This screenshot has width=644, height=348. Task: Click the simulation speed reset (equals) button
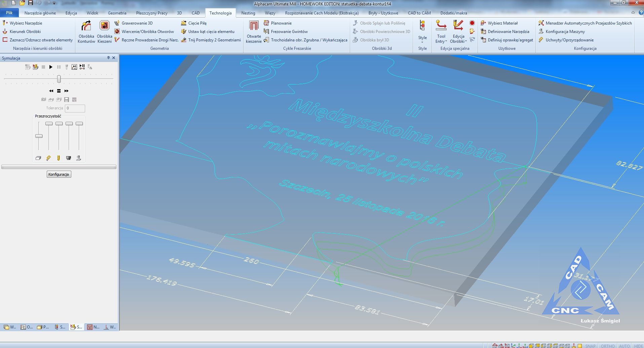(x=59, y=91)
